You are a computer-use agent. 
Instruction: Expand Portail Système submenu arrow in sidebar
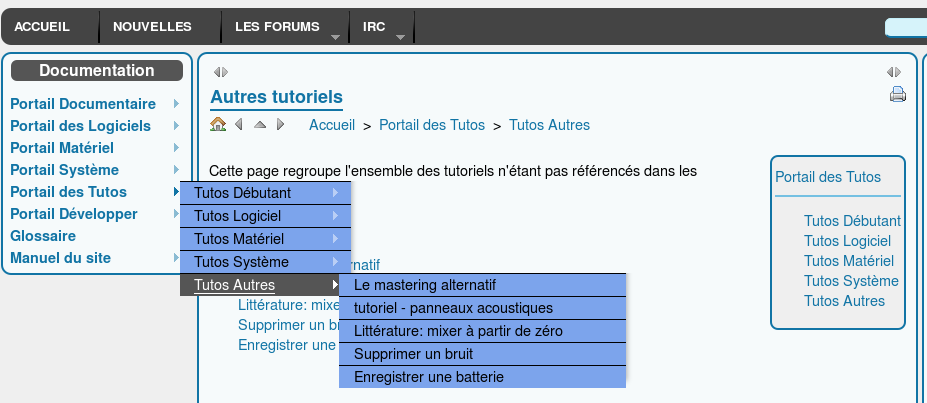pos(176,170)
